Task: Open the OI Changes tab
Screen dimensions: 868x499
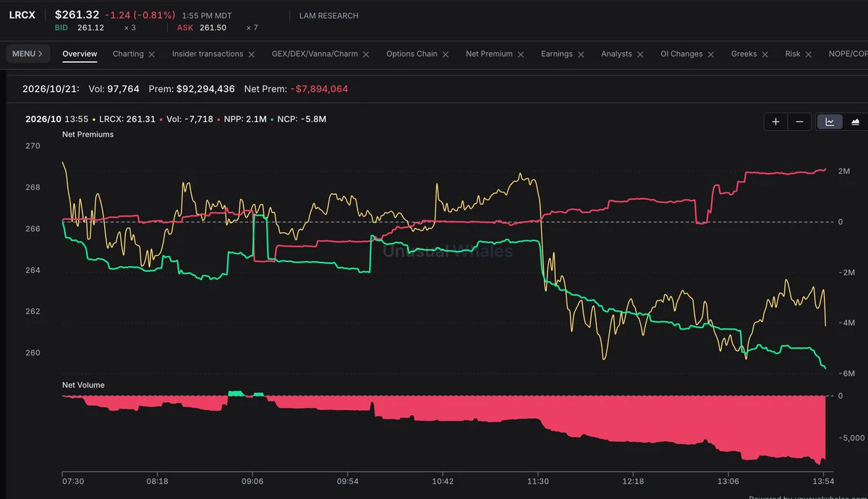Action: [681, 54]
